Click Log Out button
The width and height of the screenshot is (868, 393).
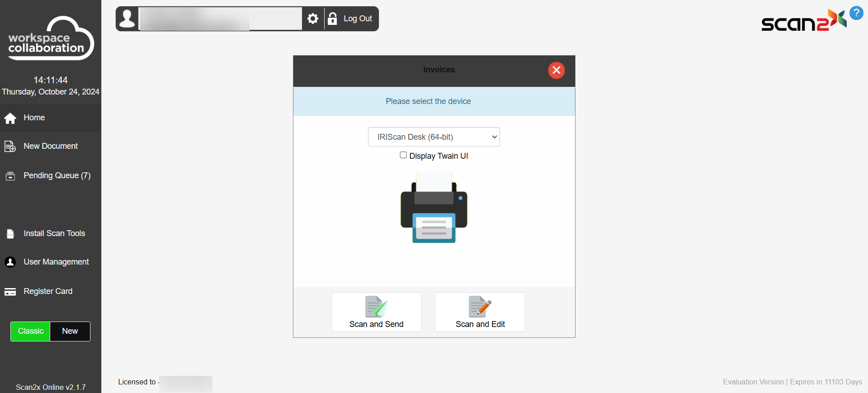coord(352,19)
